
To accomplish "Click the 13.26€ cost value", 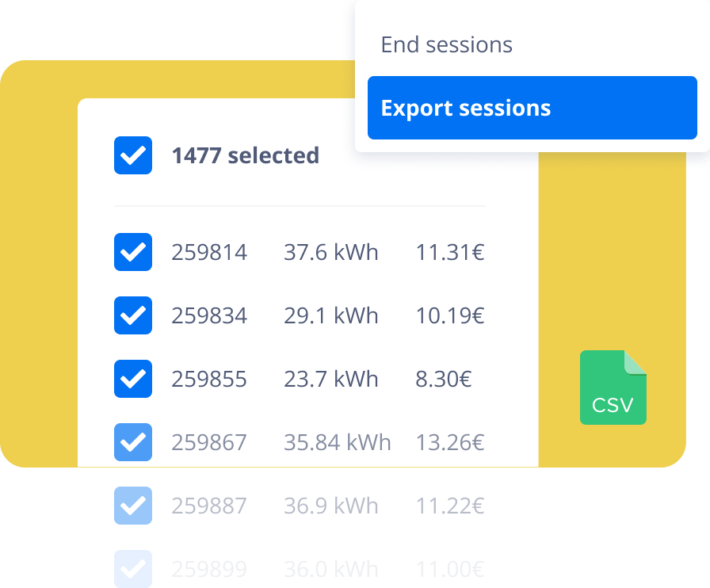I will point(450,443).
